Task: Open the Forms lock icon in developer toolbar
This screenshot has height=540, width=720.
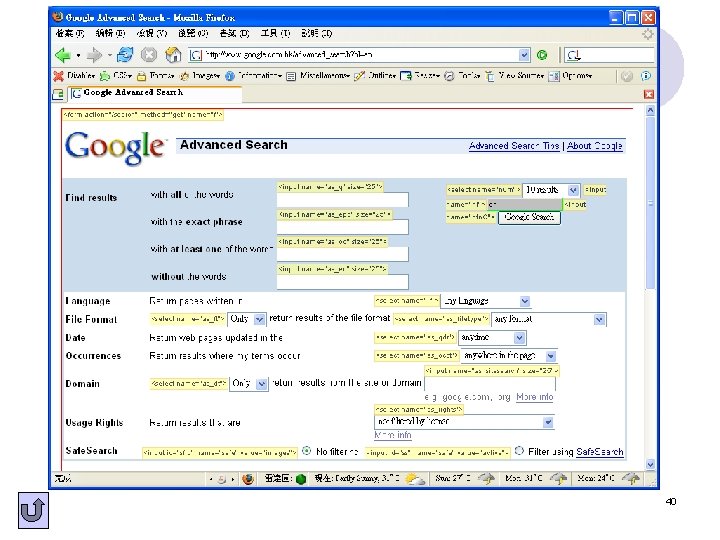Action: pyautogui.click(x=142, y=76)
